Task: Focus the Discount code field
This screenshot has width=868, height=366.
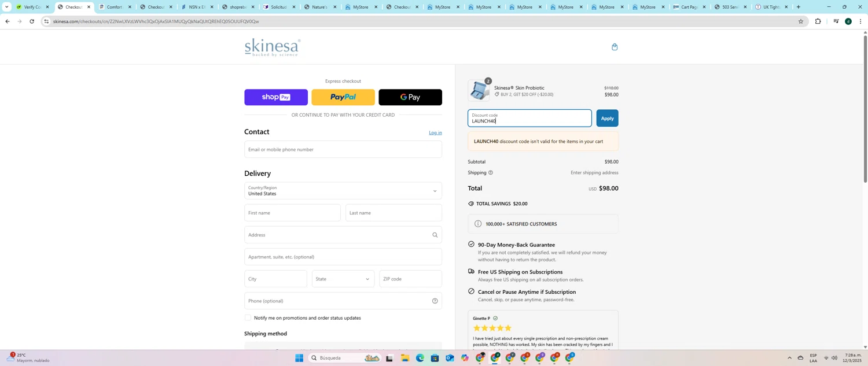Action: [x=529, y=118]
